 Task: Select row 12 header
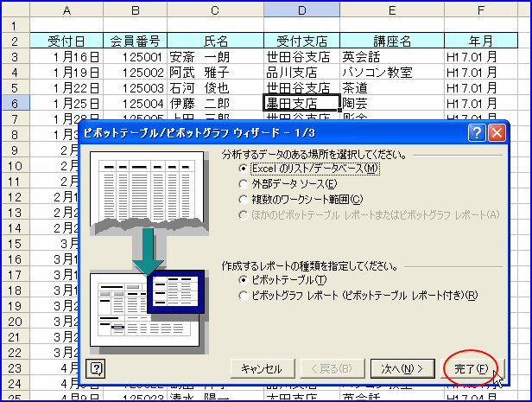(x=16, y=197)
